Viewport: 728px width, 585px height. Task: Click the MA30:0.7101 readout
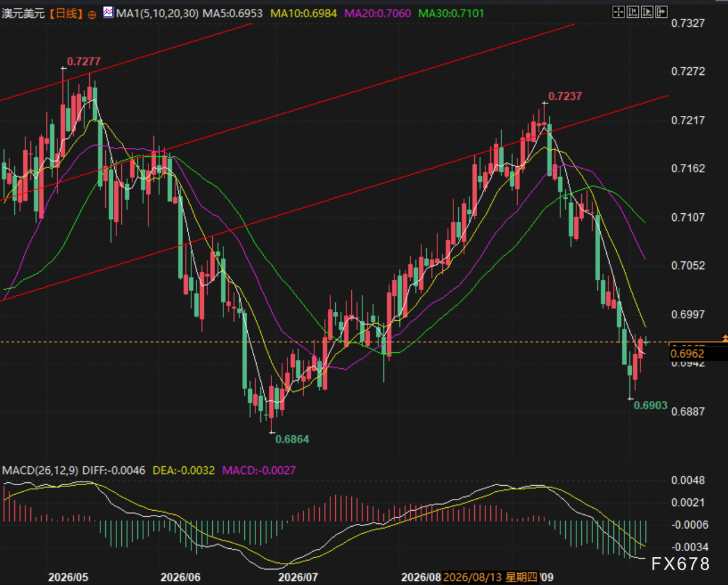pos(451,13)
